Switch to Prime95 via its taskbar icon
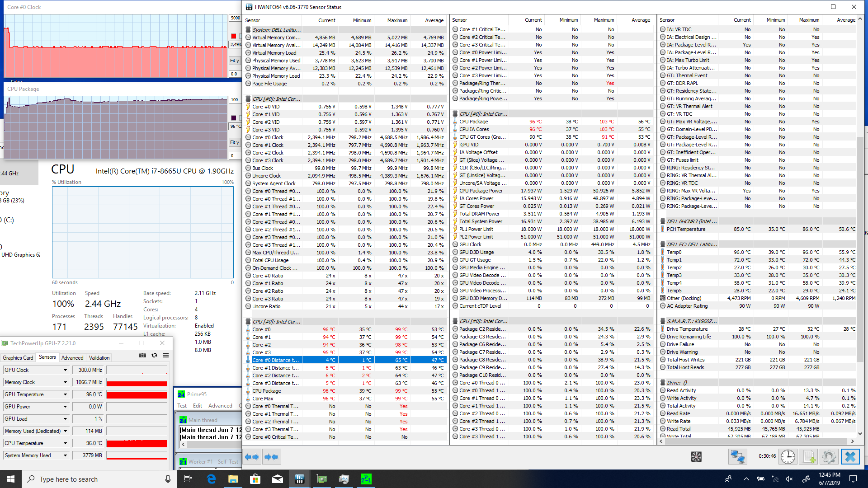The width and height of the screenshot is (868, 488). (366, 479)
